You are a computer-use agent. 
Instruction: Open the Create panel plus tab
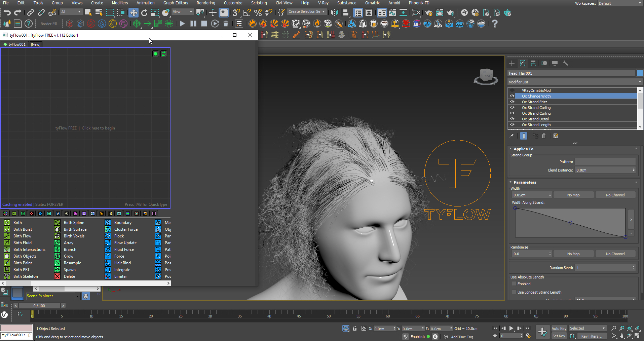[512, 63]
